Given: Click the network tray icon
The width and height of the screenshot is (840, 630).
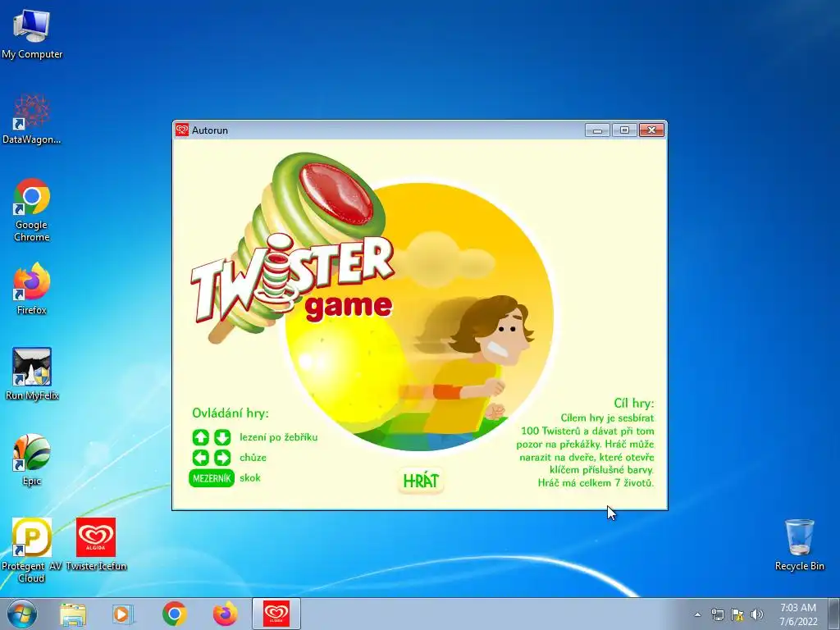Looking at the screenshot, I should [x=717, y=614].
